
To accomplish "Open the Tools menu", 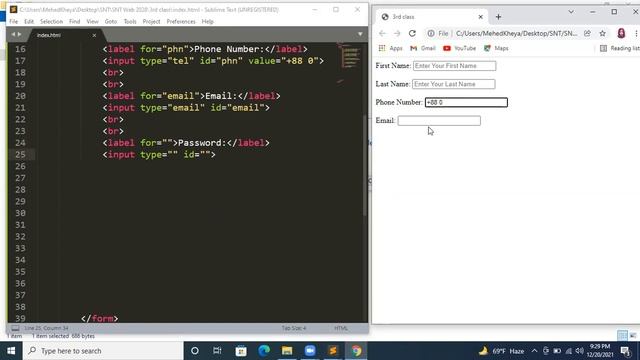I will [130, 22].
